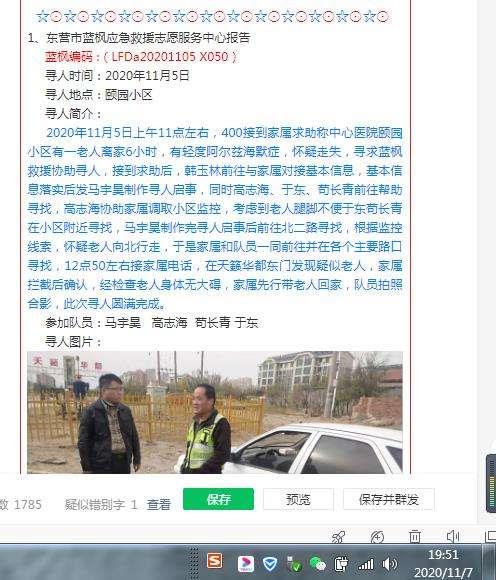The image size is (496, 580).
Task: Click the green 保存 button
Action: click(x=218, y=499)
